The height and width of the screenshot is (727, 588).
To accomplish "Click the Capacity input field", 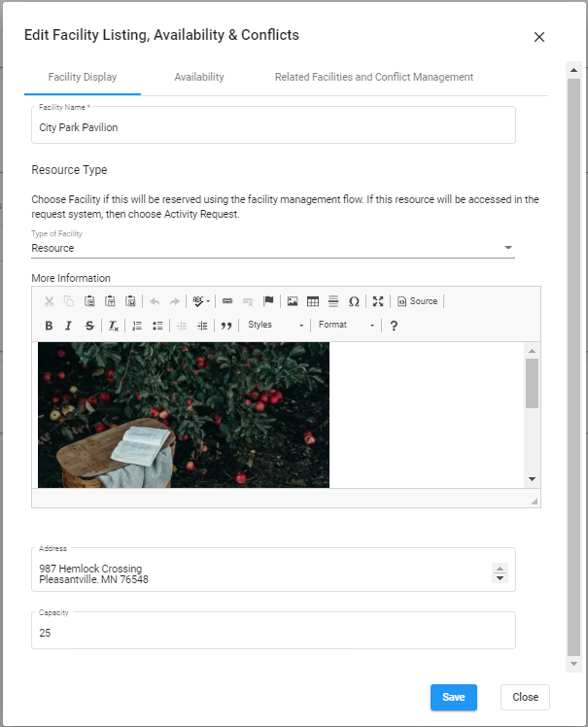I will coord(272,633).
